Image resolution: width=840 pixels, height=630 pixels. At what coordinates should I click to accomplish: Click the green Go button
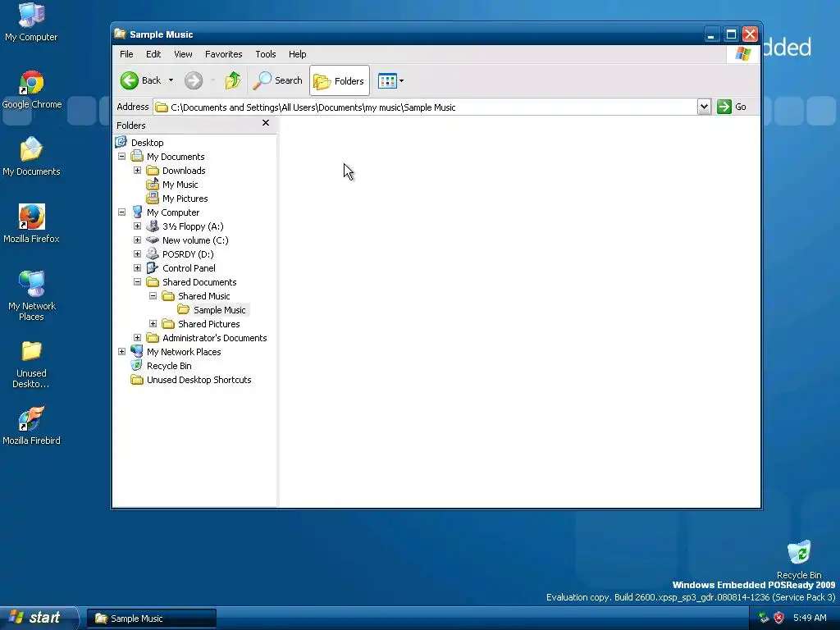click(x=732, y=107)
